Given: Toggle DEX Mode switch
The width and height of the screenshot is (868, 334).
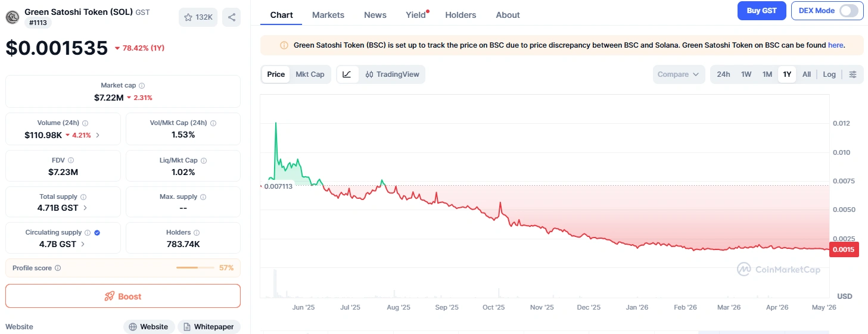Looking at the screenshot, I should point(849,11).
